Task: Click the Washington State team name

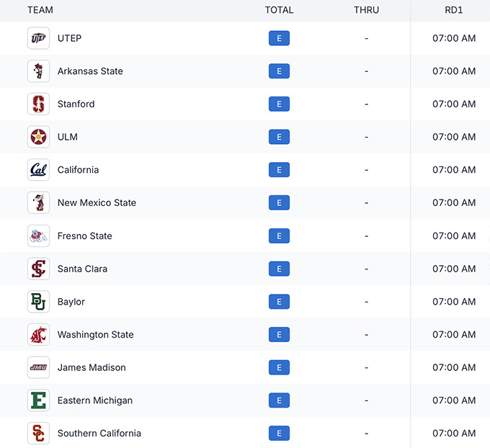Action: click(96, 335)
